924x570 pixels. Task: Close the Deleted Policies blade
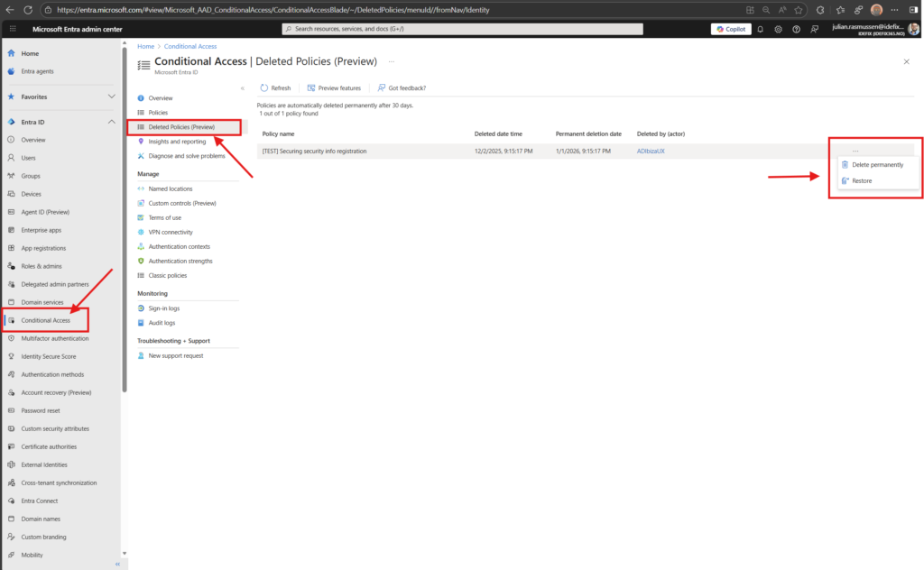(x=906, y=61)
